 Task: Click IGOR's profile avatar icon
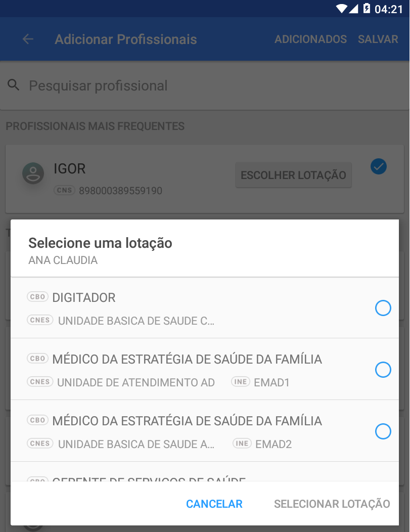tap(33, 173)
